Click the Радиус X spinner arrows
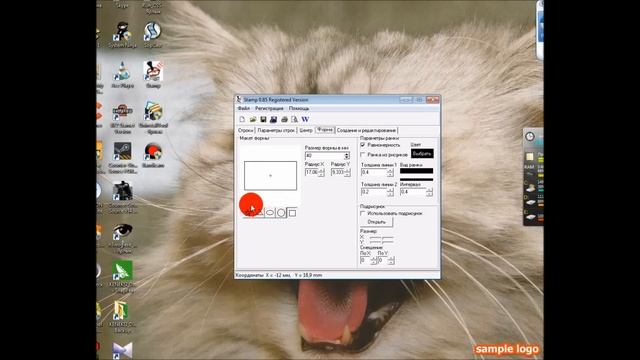 321,172
